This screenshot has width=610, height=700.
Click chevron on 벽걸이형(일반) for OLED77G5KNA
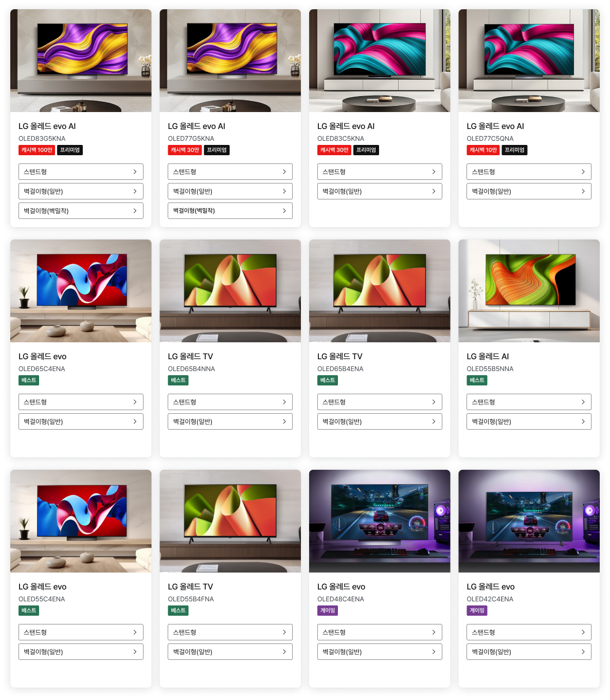[284, 191]
